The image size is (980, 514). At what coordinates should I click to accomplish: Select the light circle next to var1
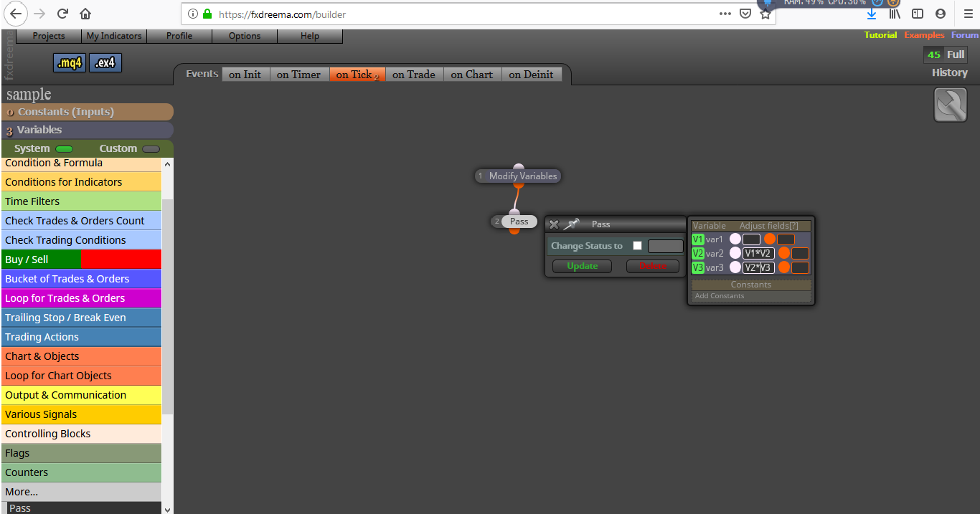pos(735,239)
